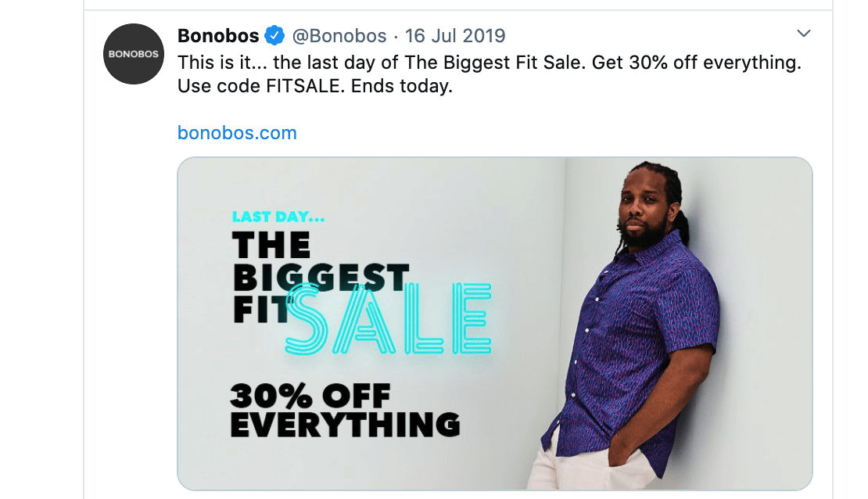Click the blue verified badge
This screenshot has width=868, height=499.
(x=274, y=36)
